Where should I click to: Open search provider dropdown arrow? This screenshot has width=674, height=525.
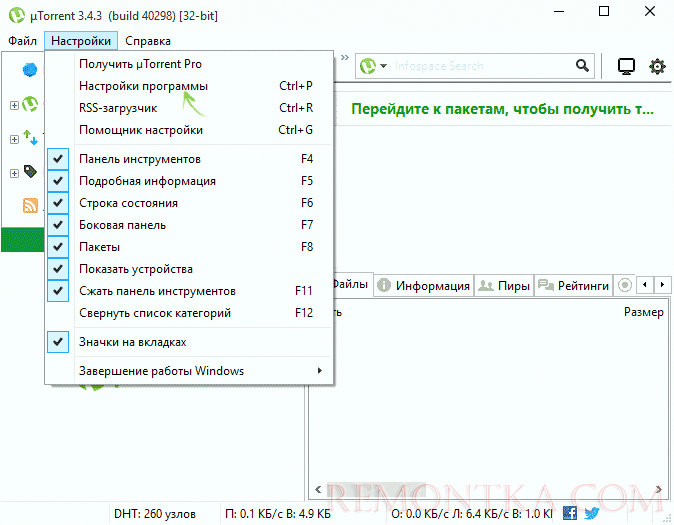[383, 66]
